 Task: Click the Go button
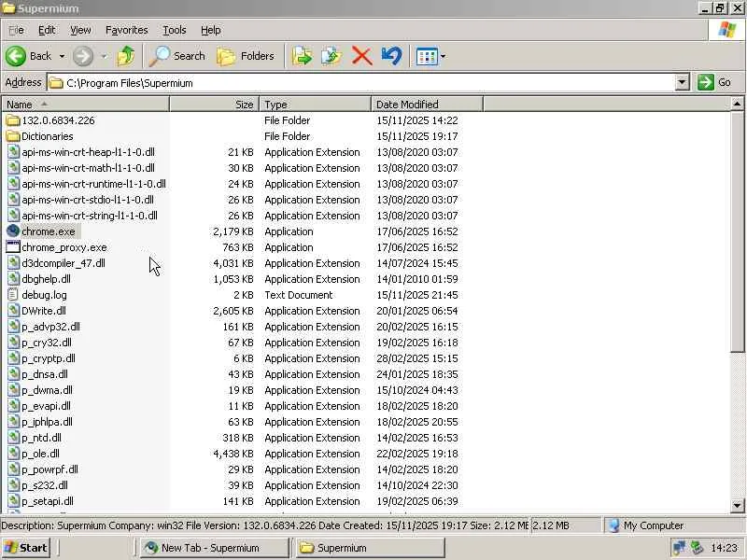(x=714, y=82)
